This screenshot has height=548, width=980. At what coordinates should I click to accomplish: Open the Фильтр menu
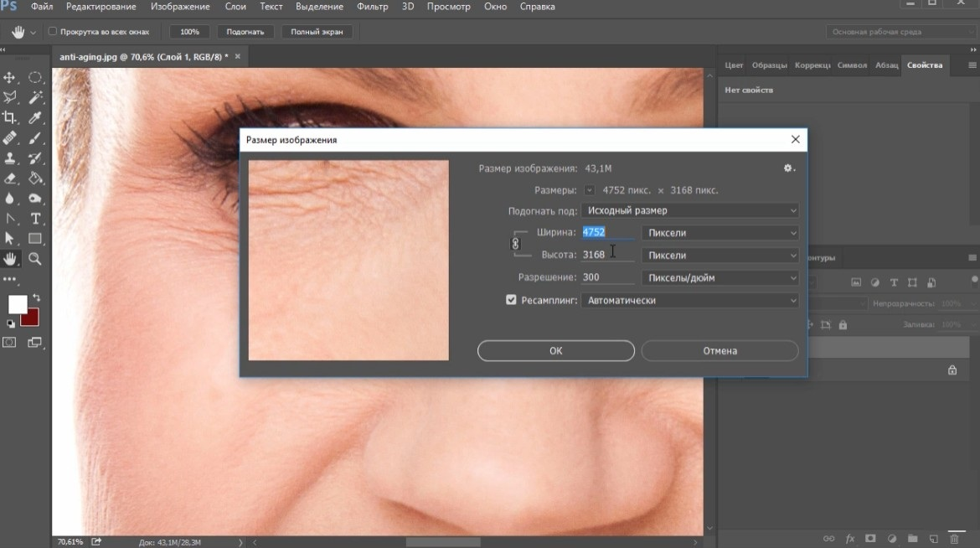point(373,7)
